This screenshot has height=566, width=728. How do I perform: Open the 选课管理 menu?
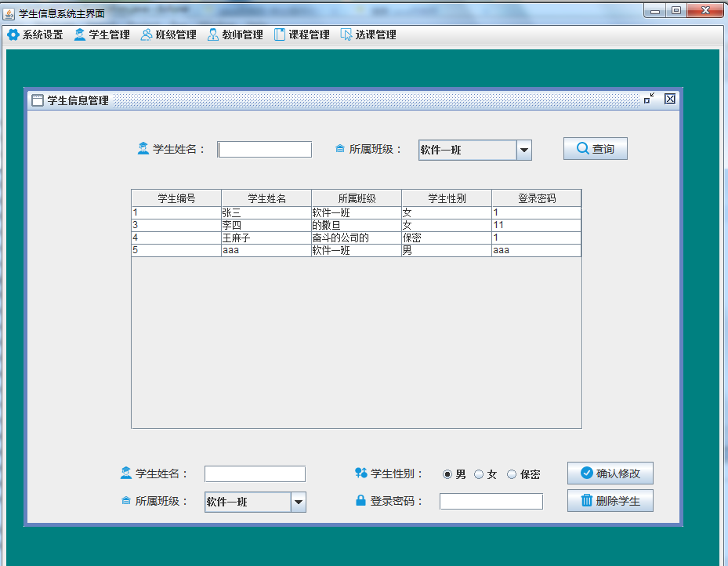(x=368, y=34)
